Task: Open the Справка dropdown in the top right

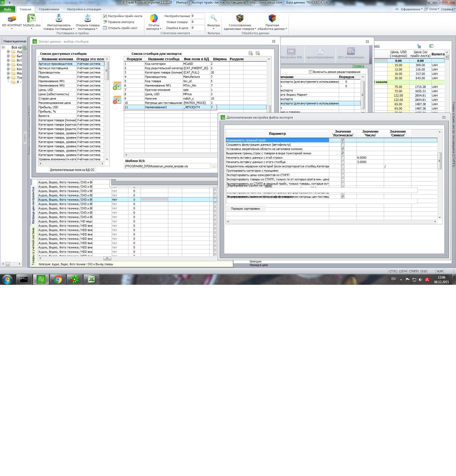Action: [x=448, y=9]
